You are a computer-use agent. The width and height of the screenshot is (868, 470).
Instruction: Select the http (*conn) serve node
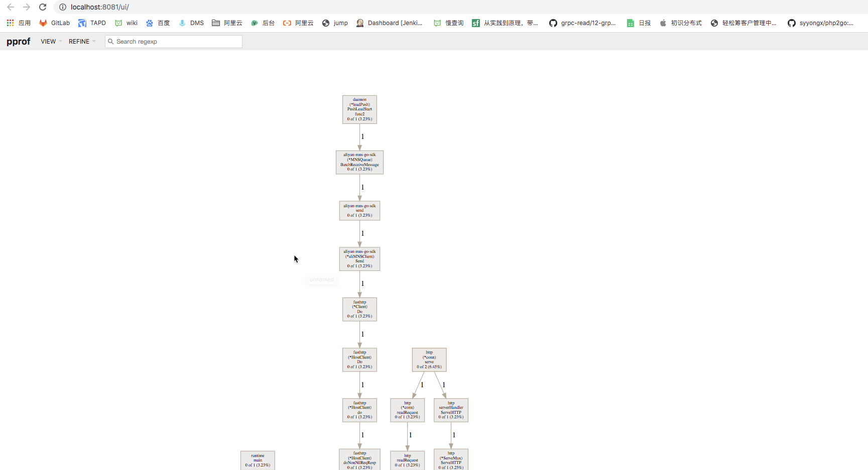pos(429,360)
